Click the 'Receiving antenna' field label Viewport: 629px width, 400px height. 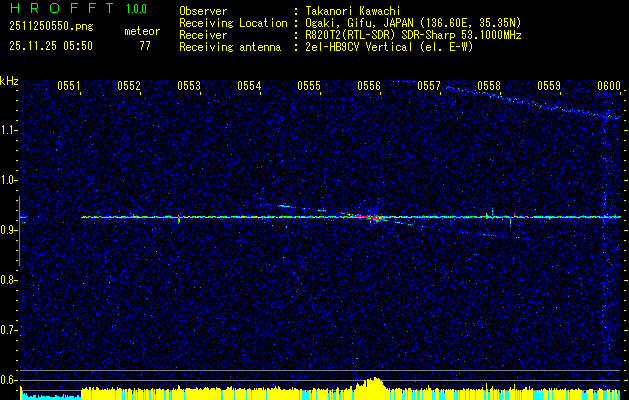click(230, 47)
